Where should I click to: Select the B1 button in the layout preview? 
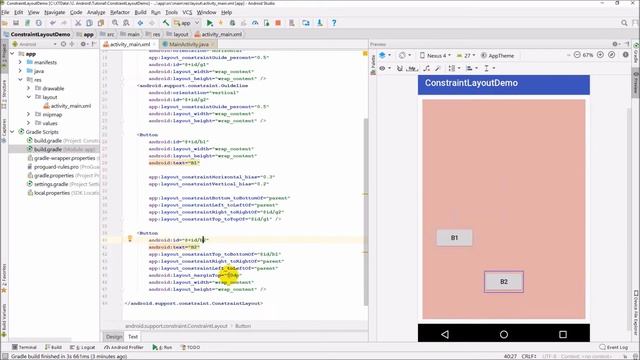[454, 238]
